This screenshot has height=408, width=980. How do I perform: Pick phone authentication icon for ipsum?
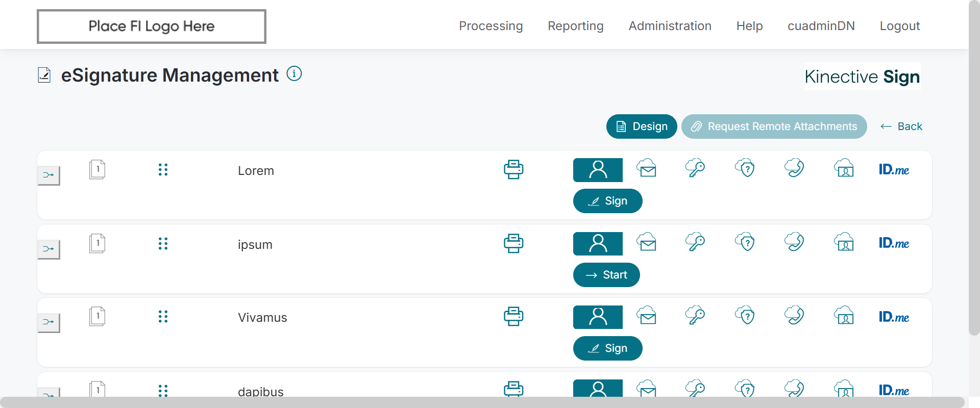click(x=794, y=242)
